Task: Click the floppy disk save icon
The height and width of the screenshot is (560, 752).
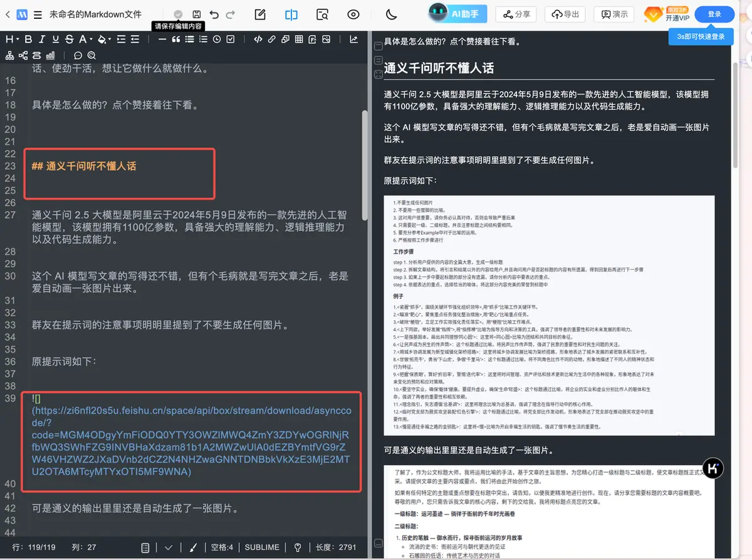Action: click(196, 14)
